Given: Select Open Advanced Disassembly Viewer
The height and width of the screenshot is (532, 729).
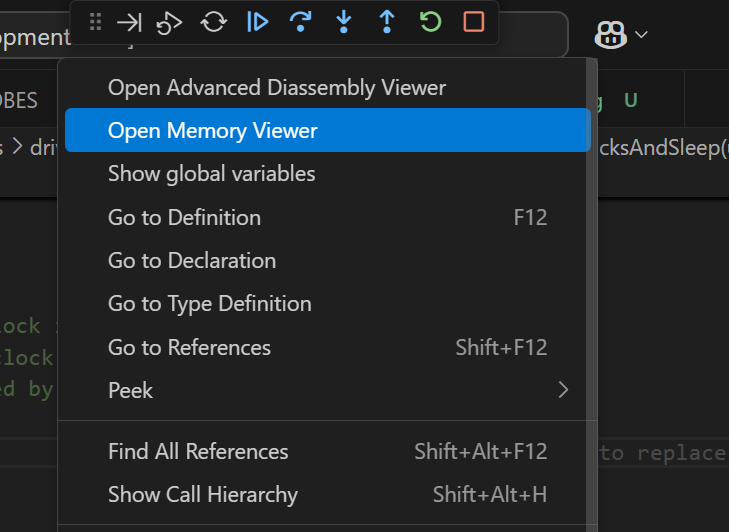Looking at the screenshot, I should click(277, 88).
